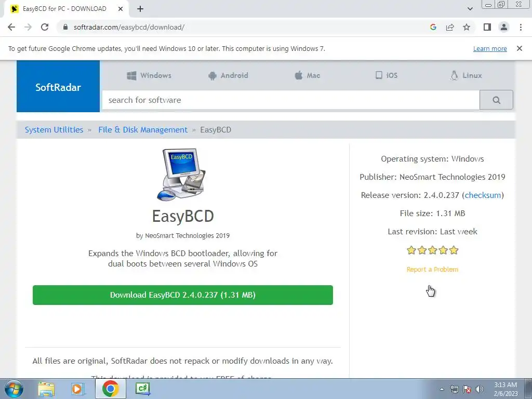Open the C# application taskbar icon
The image size is (532, 399).
(x=142, y=389)
